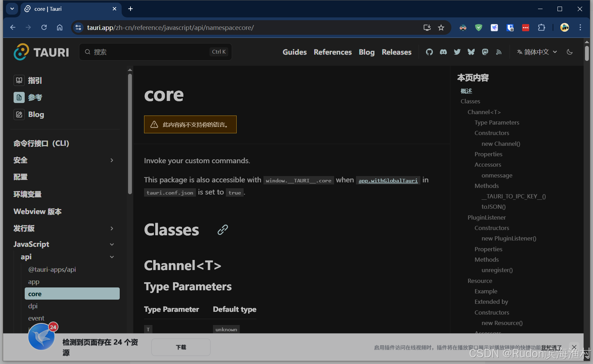Click install app icon in address bar
Image resolution: width=593 pixels, height=364 pixels.
[427, 27]
